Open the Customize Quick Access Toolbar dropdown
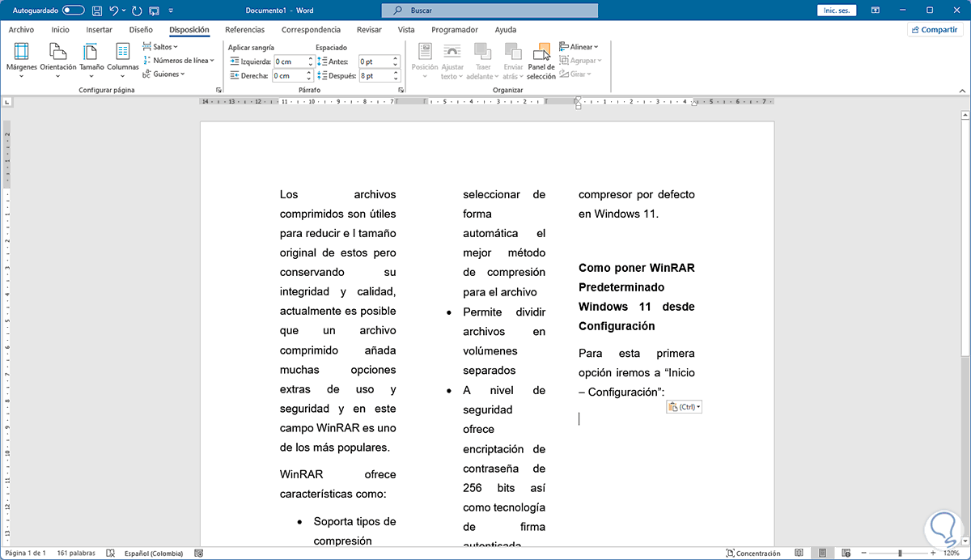This screenshot has height=560, width=971. tap(170, 11)
